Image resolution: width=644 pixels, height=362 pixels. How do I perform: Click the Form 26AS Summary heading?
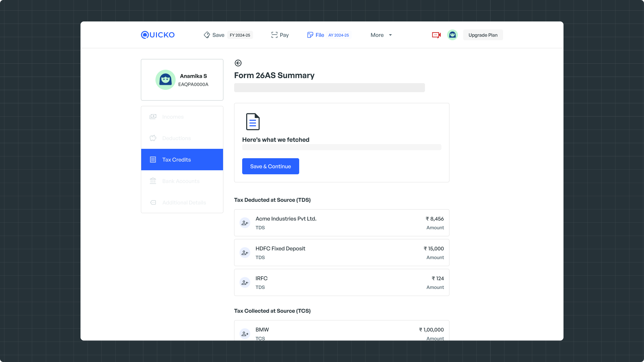tap(274, 75)
